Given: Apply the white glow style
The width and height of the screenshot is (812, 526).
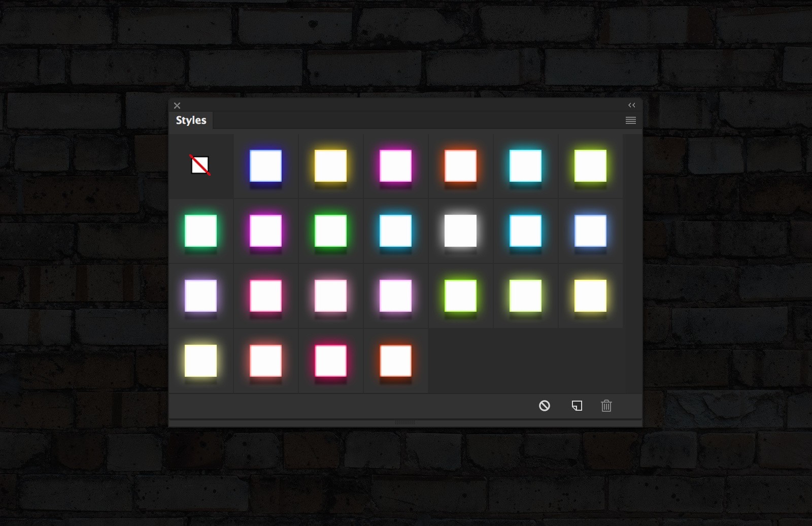Looking at the screenshot, I should tap(460, 231).
